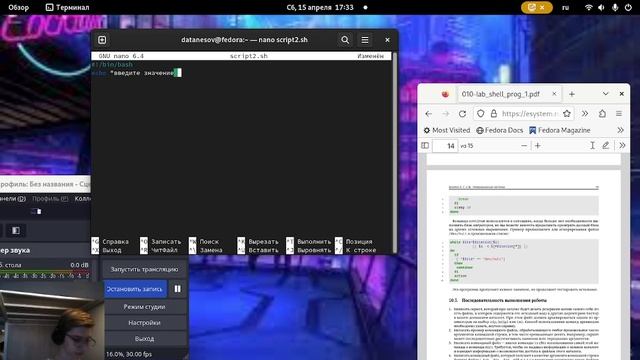Open the Fedora Magazine bookmark
Screen dimensions: 640x360
560,130
